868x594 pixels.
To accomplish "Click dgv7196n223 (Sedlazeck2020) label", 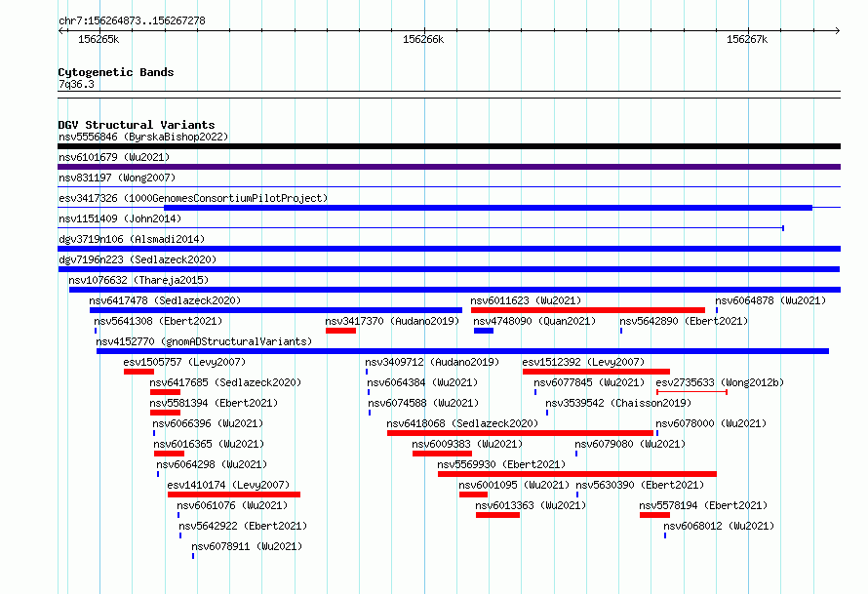I will 138,259.
